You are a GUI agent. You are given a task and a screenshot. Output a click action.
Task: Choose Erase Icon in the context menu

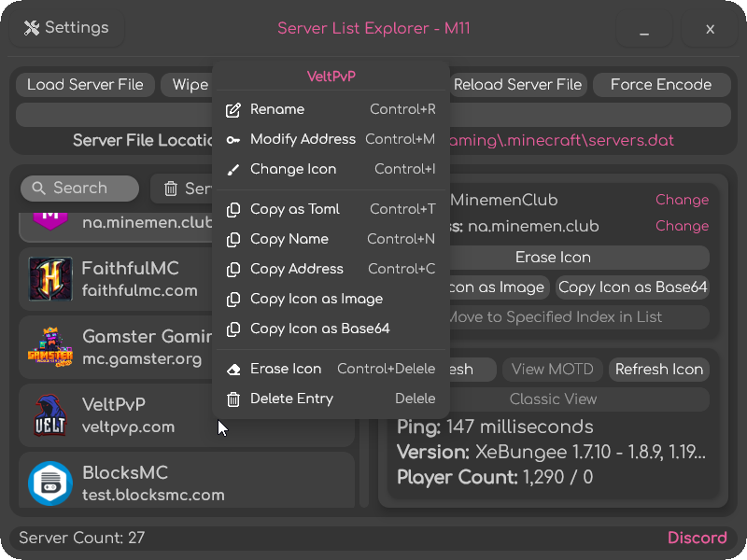pos(331,370)
